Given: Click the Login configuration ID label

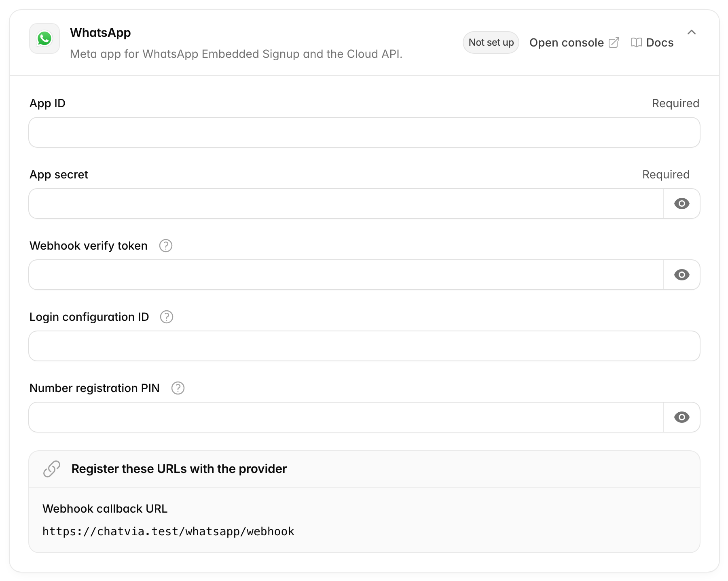Looking at the screenshot, I should tap(89, 317).
